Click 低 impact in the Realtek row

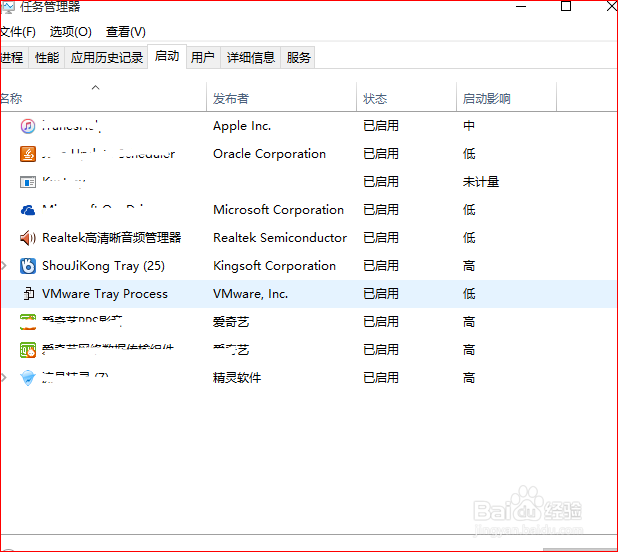tap(469, 238)
